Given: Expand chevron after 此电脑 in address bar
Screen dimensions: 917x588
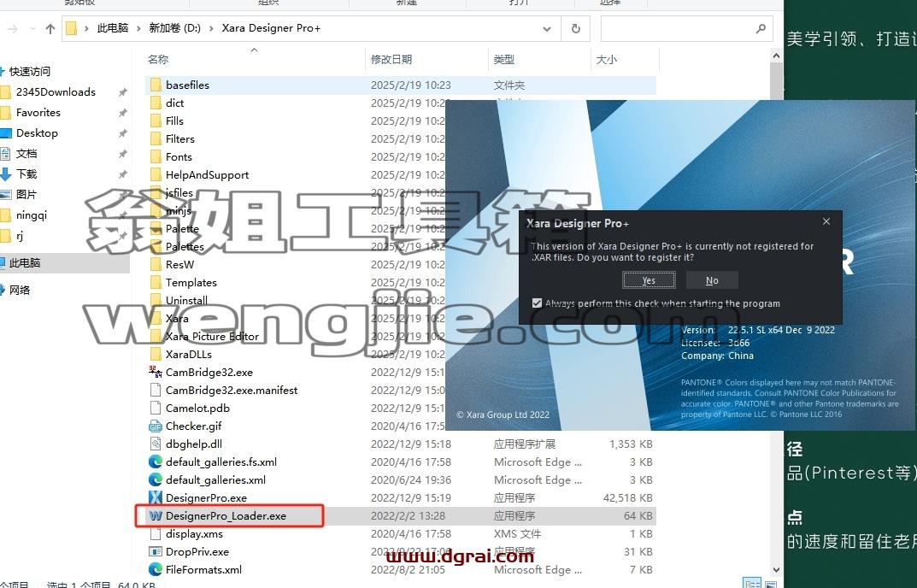Looking at the screenshot, I should pos(138,28).
